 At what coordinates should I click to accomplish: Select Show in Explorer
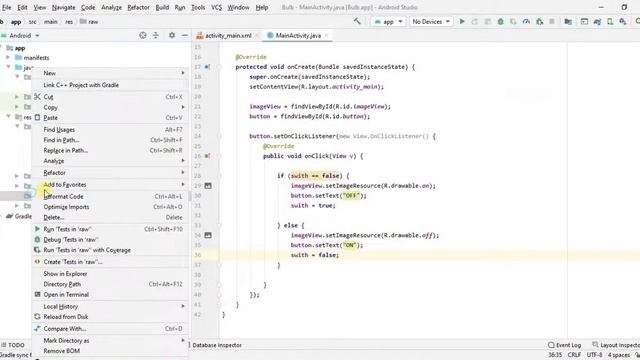[110, 273]
